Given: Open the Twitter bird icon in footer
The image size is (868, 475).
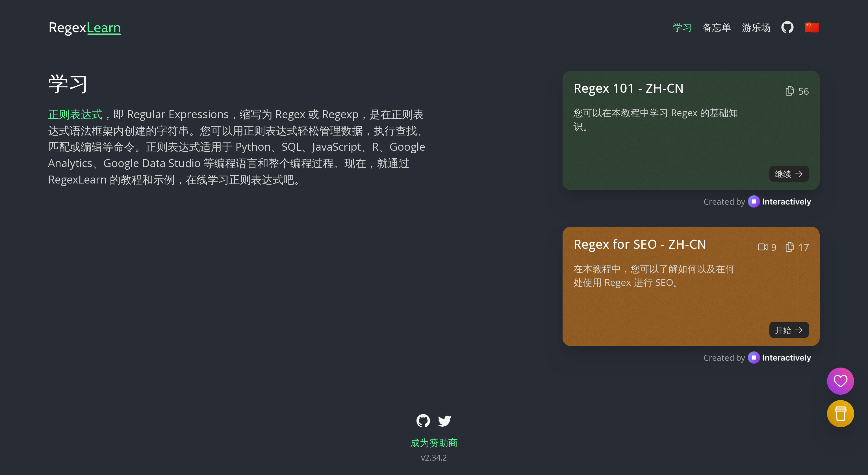Looking at the screenshot, I should (x=444, y=420).
